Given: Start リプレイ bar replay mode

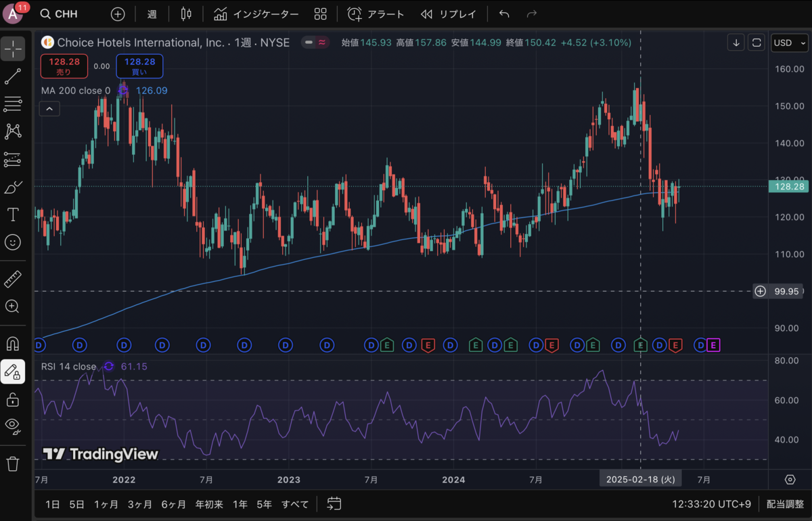Looking at the screenshot, I should (x=449, y=14).
